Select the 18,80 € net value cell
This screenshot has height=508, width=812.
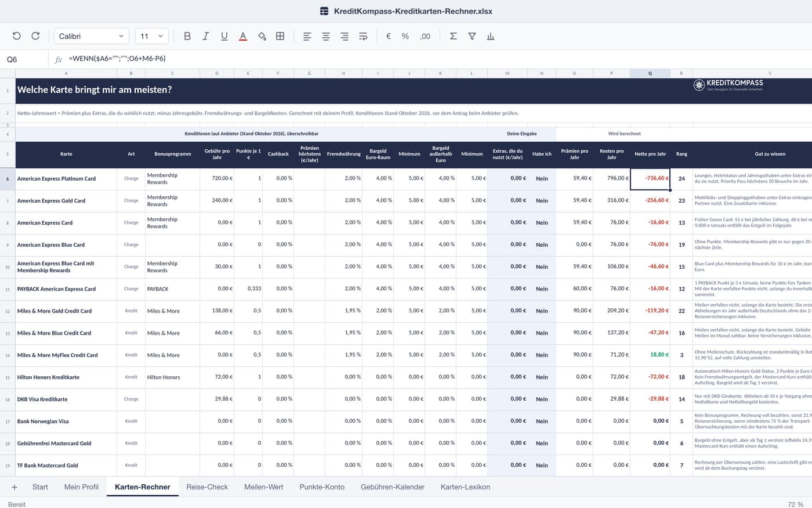pos(650,355)
